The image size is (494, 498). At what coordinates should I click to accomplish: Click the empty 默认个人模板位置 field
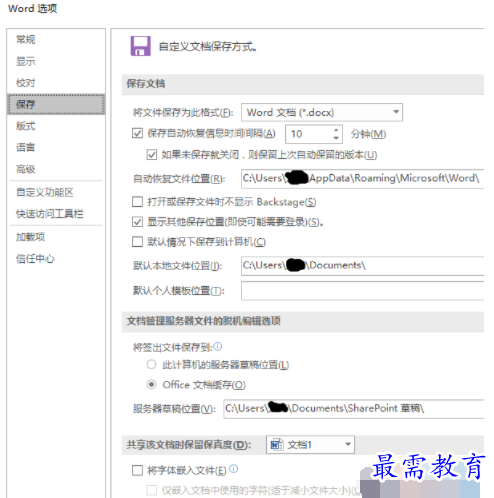click(x=362, y=291)
